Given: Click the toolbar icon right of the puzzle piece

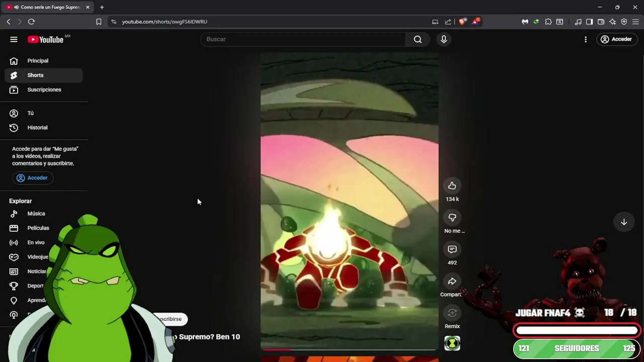Looking at the screenshot, I should [x=559, y=22].
